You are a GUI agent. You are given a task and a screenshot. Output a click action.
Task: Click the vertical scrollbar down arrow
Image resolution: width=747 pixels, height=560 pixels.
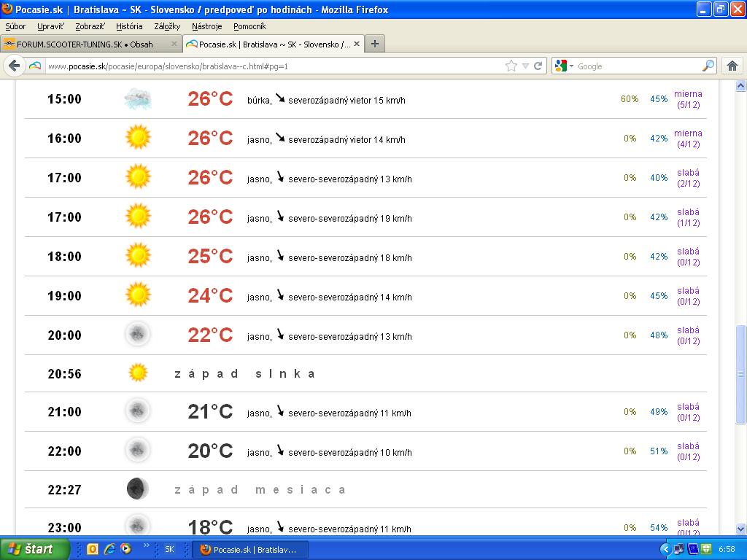(x=741, y=529)
